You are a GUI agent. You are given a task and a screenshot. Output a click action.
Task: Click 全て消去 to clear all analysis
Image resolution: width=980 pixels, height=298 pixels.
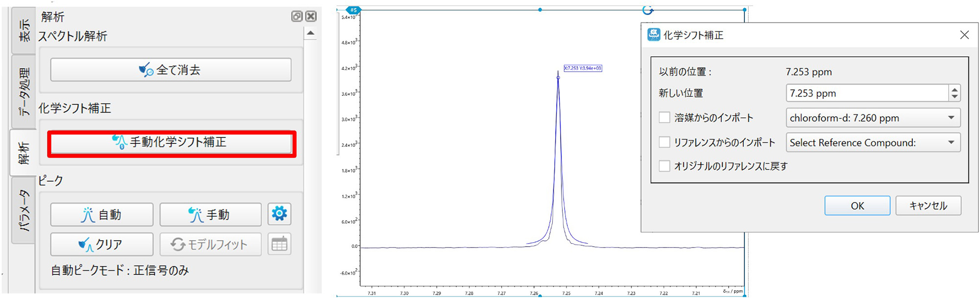[171, 70]
